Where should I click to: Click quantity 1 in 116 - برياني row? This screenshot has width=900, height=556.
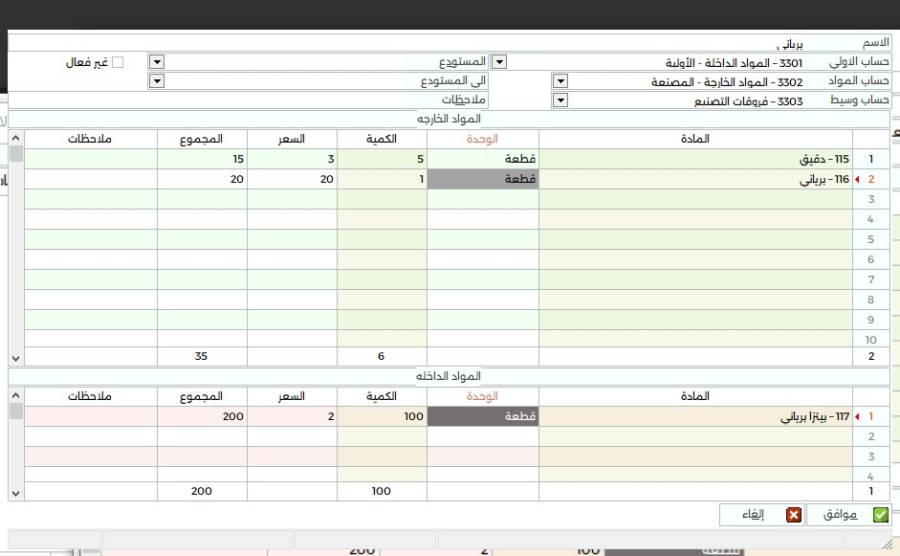pos(382,179)
